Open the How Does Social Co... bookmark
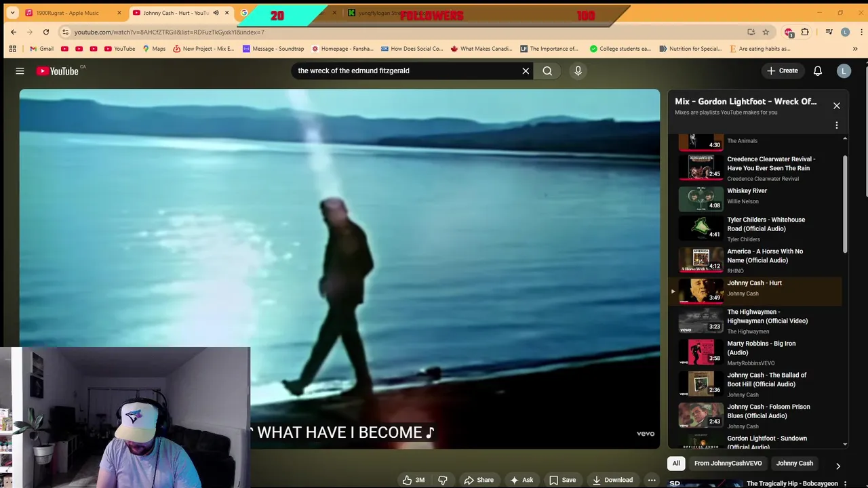 pos(412,49)
